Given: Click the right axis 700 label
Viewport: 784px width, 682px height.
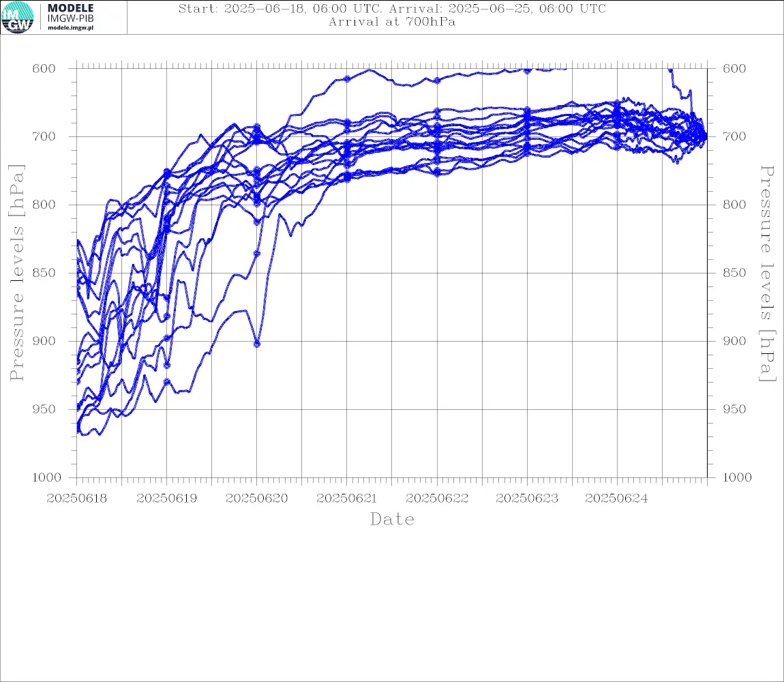Looking at the screenshot, I should coord(734,136).
